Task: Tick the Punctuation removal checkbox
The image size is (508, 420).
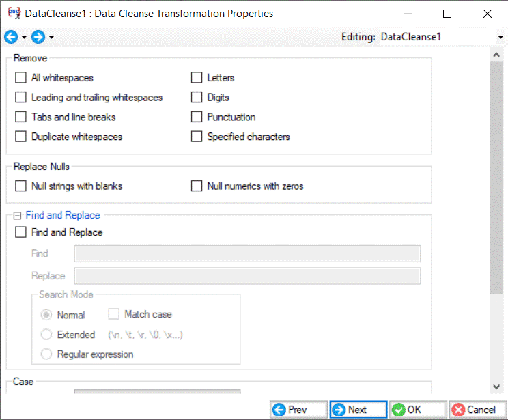Action: coord(197,117)
